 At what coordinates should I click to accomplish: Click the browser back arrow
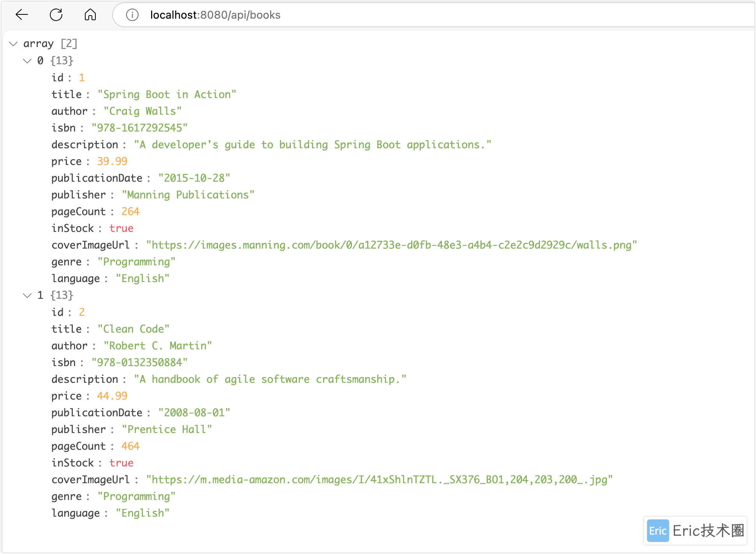pyautogui.click(x=22, y=15)
